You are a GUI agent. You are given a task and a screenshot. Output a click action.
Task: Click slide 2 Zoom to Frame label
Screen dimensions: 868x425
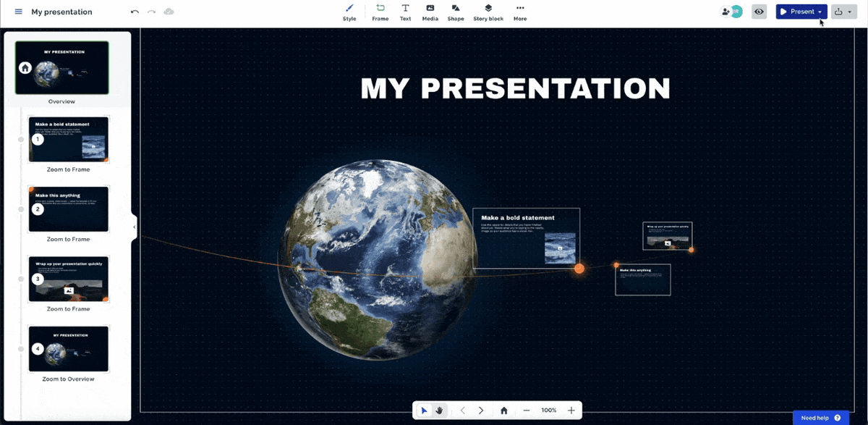(69, 239)
